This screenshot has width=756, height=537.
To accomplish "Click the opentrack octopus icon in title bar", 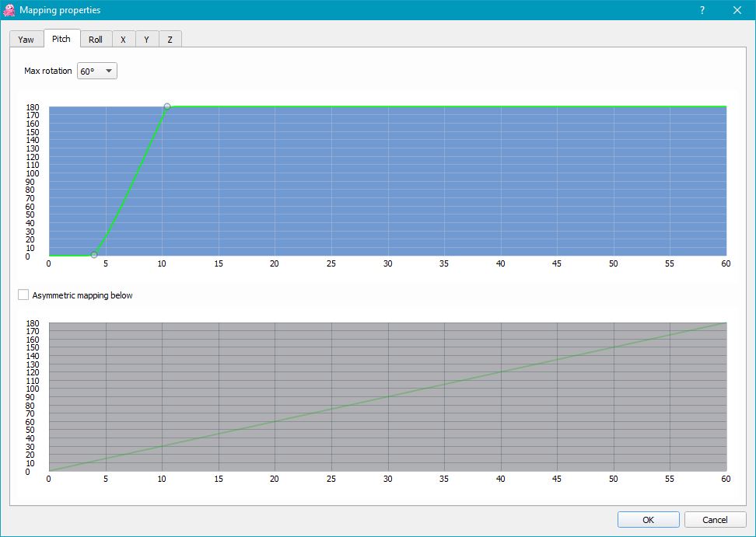I will coord(10,10).
